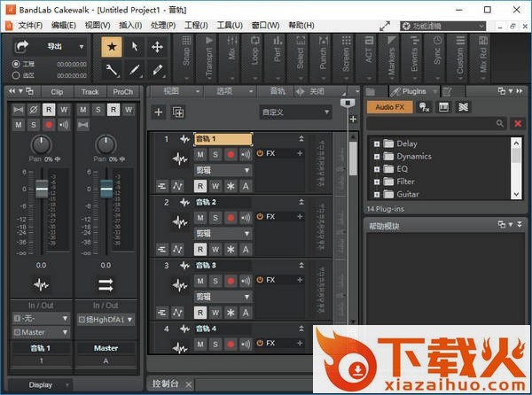Select the Smart tool star icon
Image resolution: width=532 pixels, height=395 pixels.
click(112, 46)
